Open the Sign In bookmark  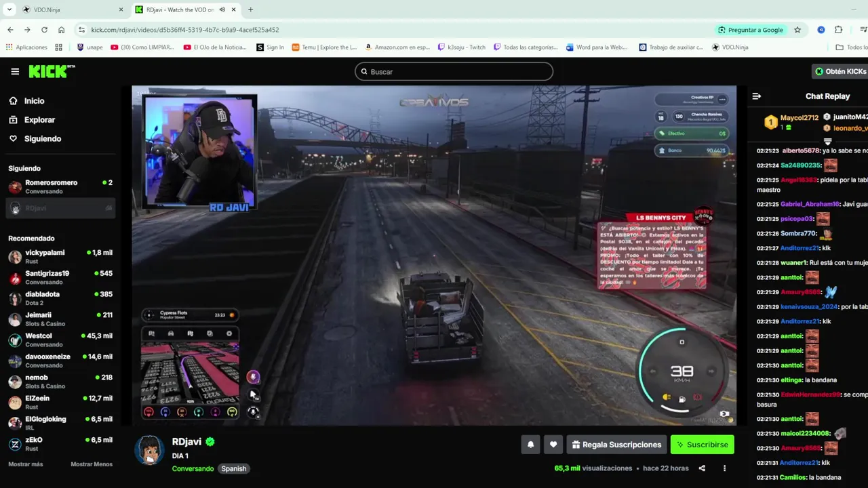point(270,47)
